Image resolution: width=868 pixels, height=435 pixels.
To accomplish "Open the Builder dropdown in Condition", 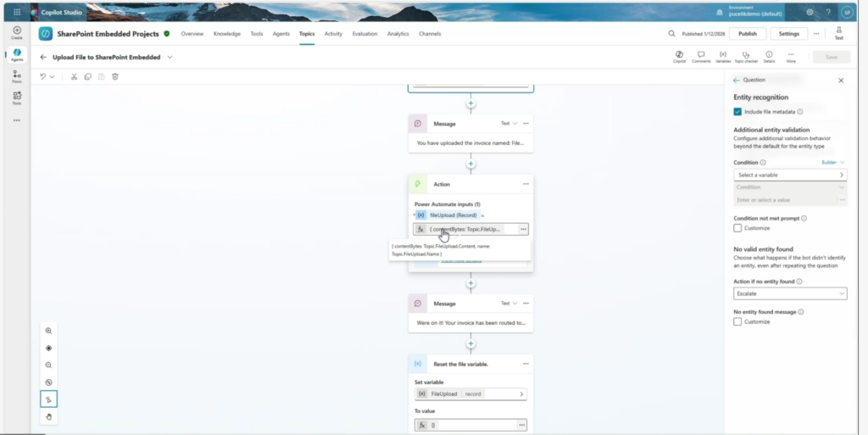I will [833, 163].
